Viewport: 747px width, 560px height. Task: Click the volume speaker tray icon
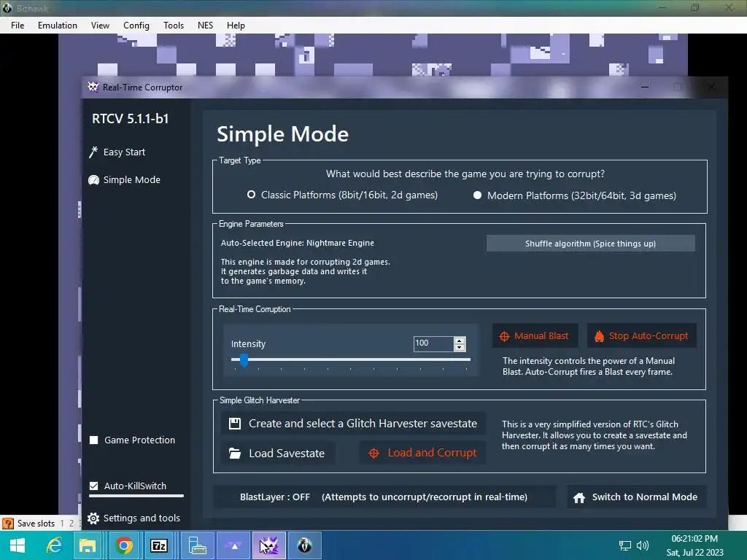(643, 545)
